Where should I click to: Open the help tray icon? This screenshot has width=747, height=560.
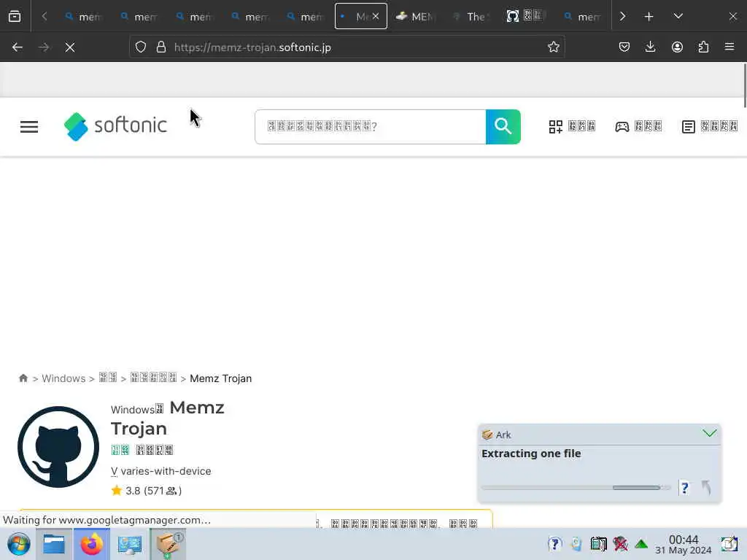coord(555,544)
